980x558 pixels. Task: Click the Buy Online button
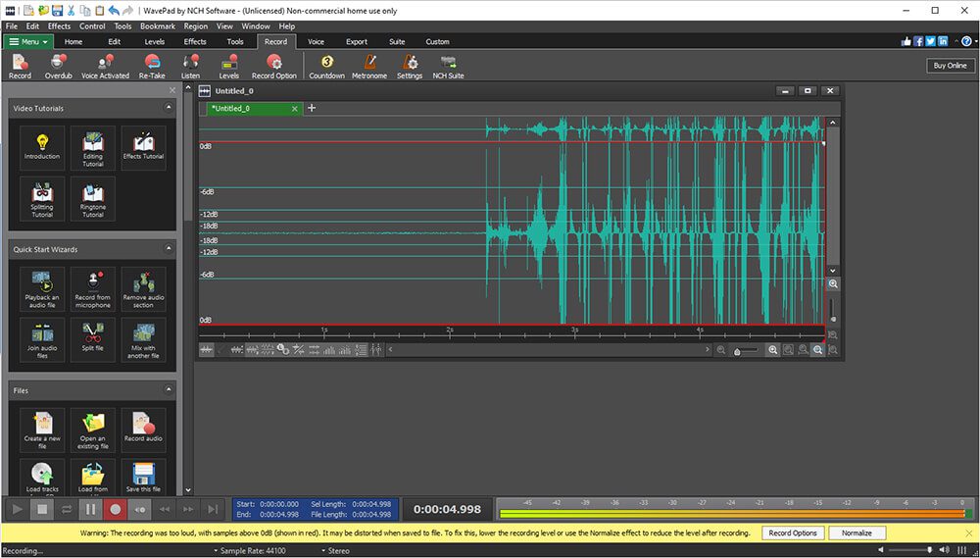click(x=950, y=66)
